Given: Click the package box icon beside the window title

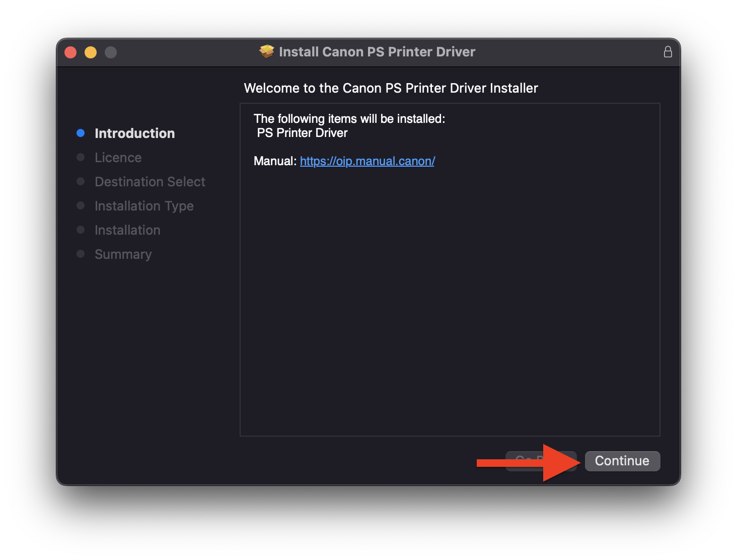Looking at the screenshot, I should (266, 51).
